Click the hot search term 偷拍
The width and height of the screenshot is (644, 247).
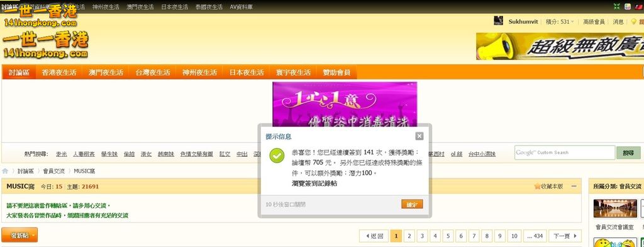point(129,154)
